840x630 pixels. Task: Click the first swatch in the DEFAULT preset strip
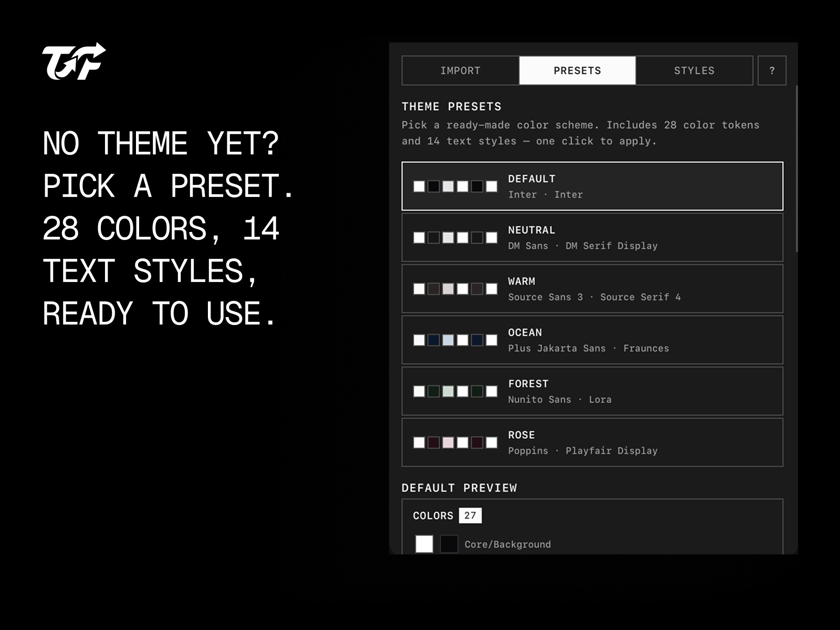pyautogui.click(x=418, y=185)
